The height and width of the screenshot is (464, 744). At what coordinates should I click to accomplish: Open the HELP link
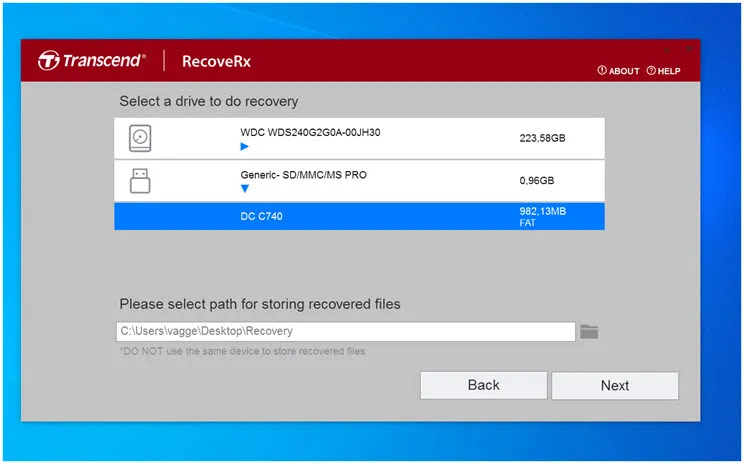tap(663, 71)
